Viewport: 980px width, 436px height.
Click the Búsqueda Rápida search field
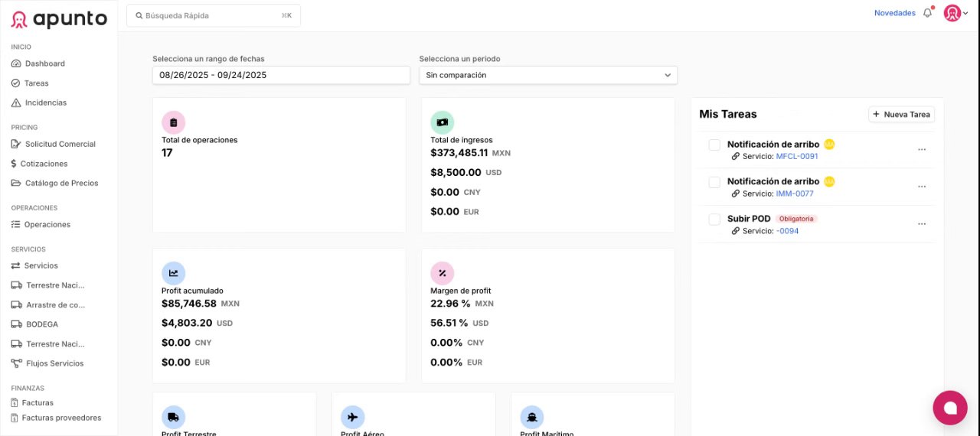(x=213, y=15)
